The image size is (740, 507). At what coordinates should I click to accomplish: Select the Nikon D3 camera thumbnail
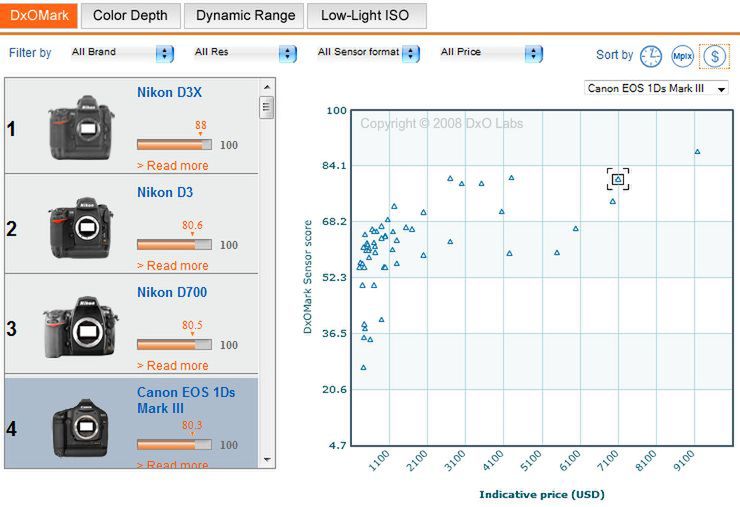81,228
